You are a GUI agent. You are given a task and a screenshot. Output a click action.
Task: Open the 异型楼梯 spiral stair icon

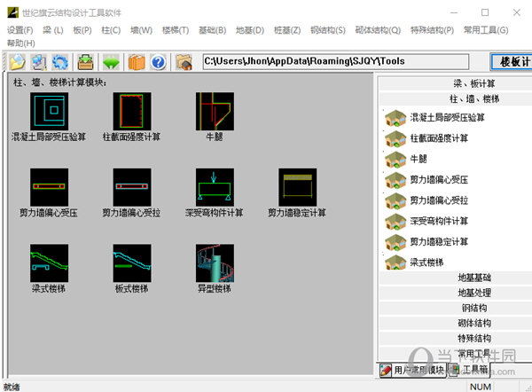(214, 263)
